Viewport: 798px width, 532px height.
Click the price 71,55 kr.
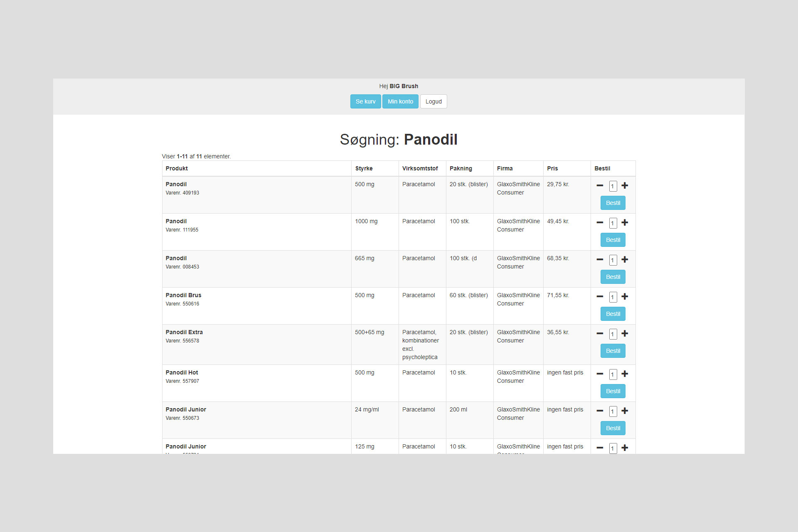[558, 295]
